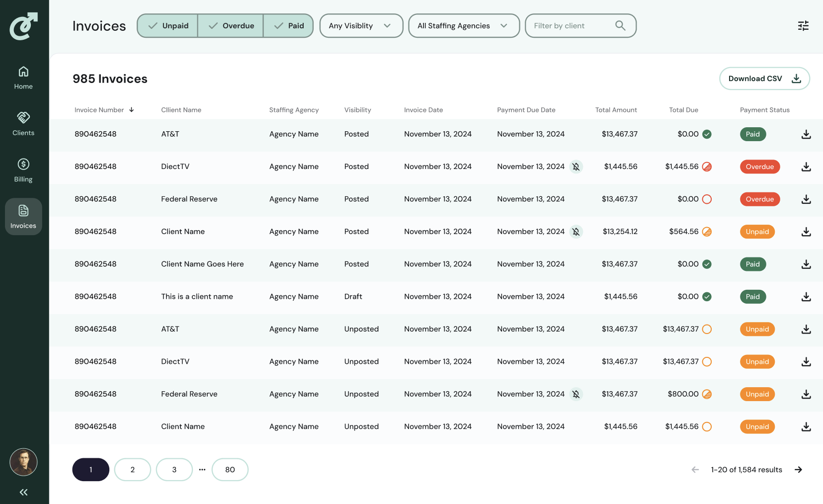Click the search magnifier icon
This screenshot has height=504, width=823.
[x=620, y=26]
